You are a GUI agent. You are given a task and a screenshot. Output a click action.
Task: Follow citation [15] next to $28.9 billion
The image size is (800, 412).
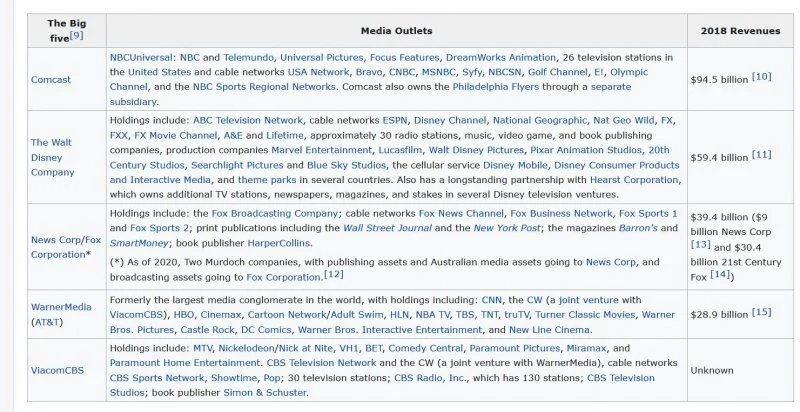762,312
